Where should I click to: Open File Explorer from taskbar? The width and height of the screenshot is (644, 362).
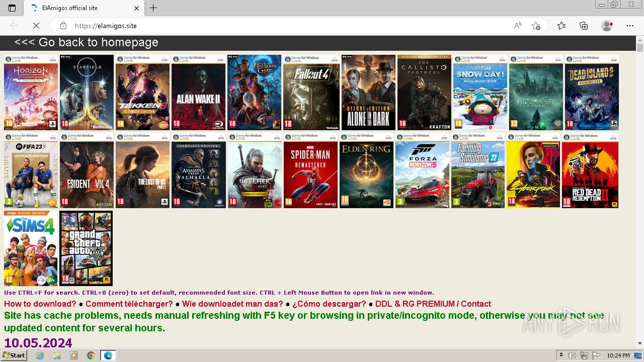tap(57, 355)
